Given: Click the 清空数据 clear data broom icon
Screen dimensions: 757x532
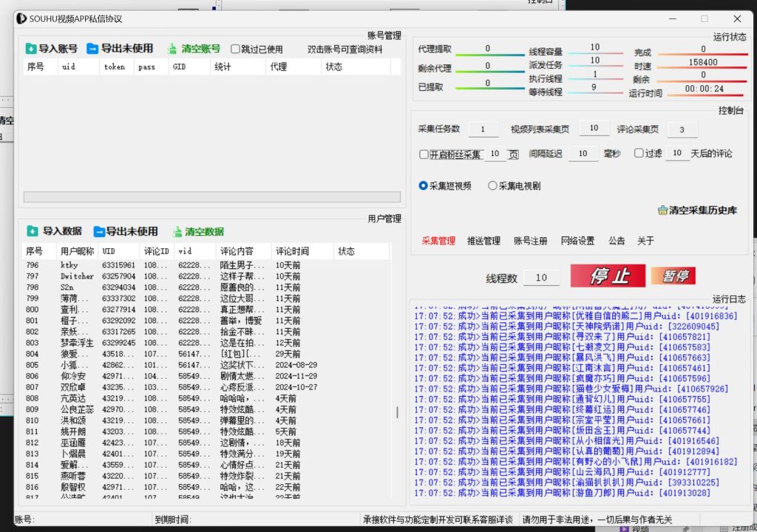Looking at the screenshot, I should click(177, 231).
